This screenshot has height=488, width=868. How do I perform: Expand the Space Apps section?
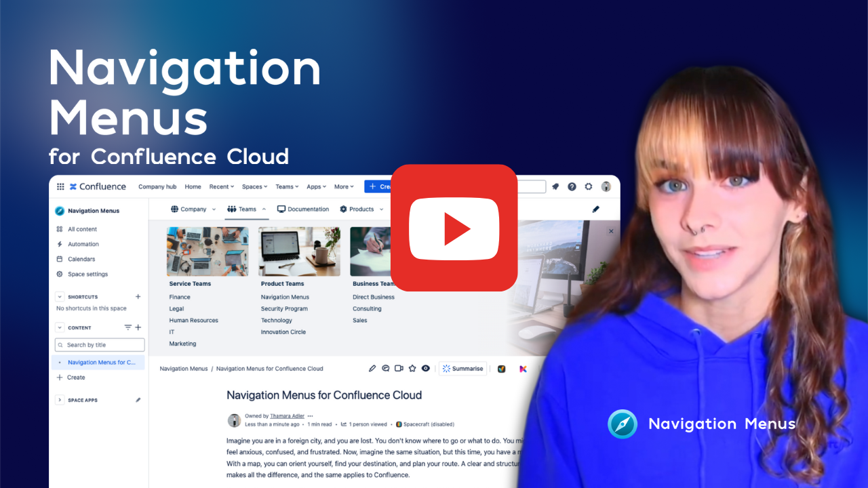[60, 400]
